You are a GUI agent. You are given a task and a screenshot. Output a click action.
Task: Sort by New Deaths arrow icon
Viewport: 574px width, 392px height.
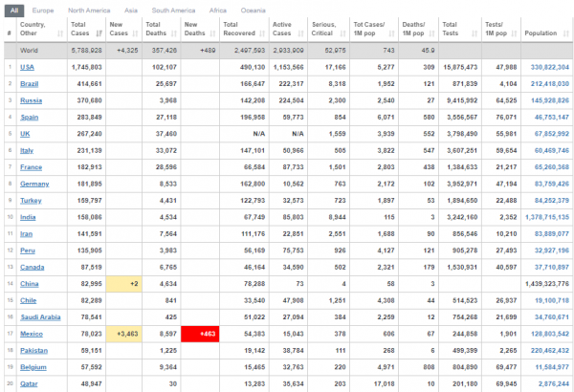[212, 33]
